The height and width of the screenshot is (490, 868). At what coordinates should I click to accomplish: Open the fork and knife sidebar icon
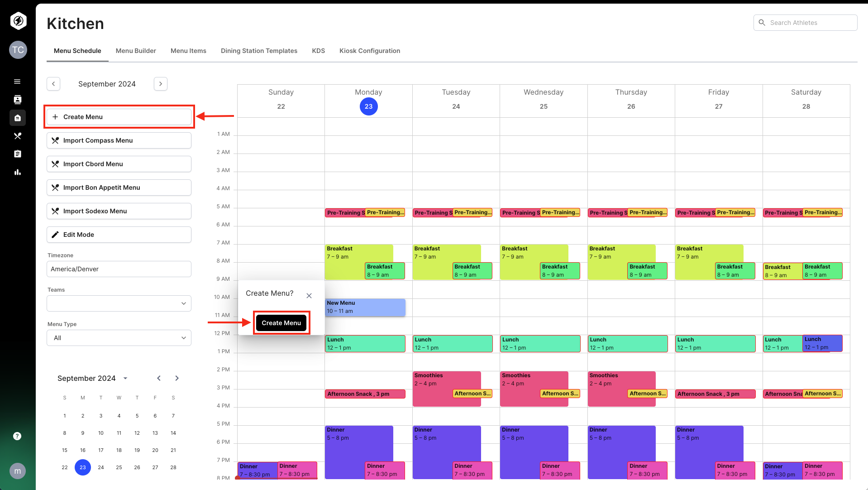coord(18,136)
